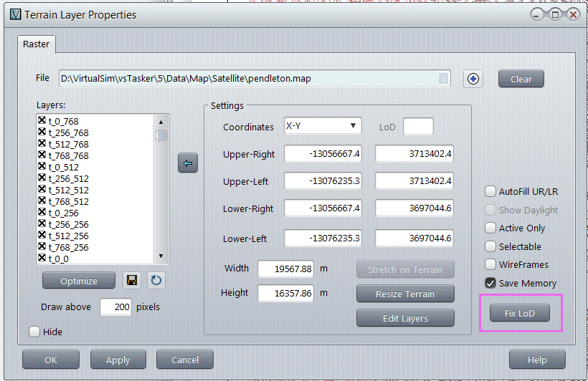Open Edit Layers
The height and width of the screenshot is (381, 588).
[x=405, y=318]
